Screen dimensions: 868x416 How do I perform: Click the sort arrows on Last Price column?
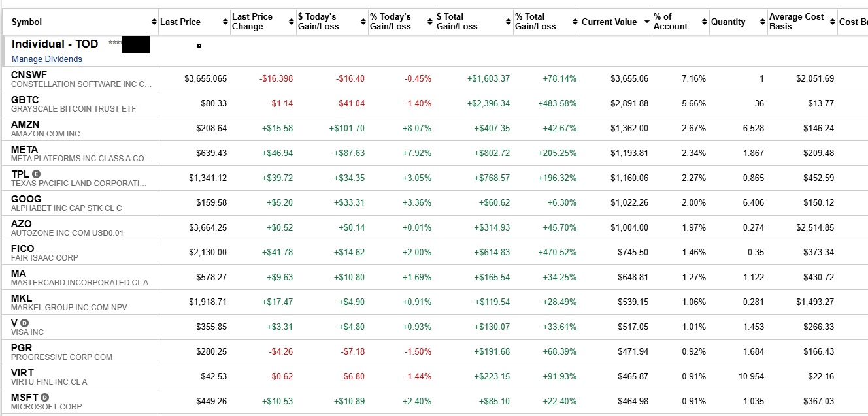point(225,22)
